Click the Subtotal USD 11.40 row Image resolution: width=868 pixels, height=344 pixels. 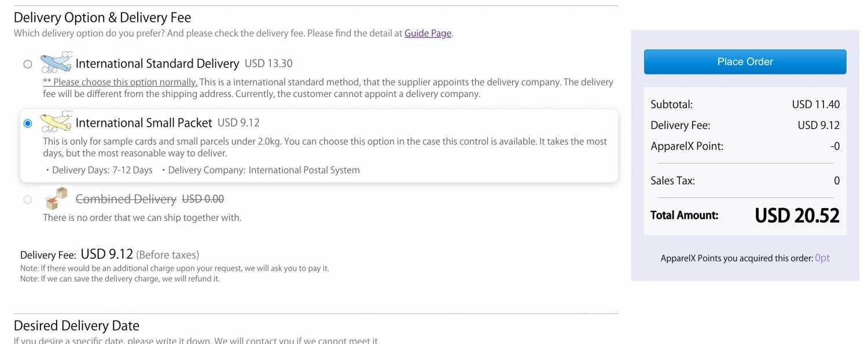[x=745, y=105]
